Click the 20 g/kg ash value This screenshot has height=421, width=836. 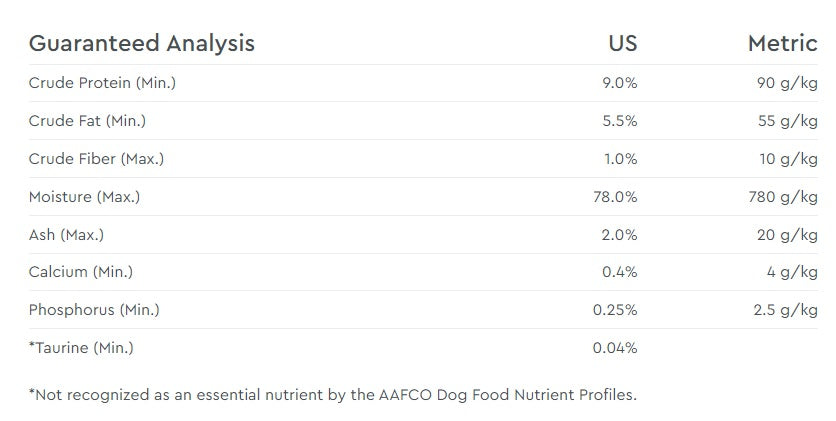(x=787, y=234)
